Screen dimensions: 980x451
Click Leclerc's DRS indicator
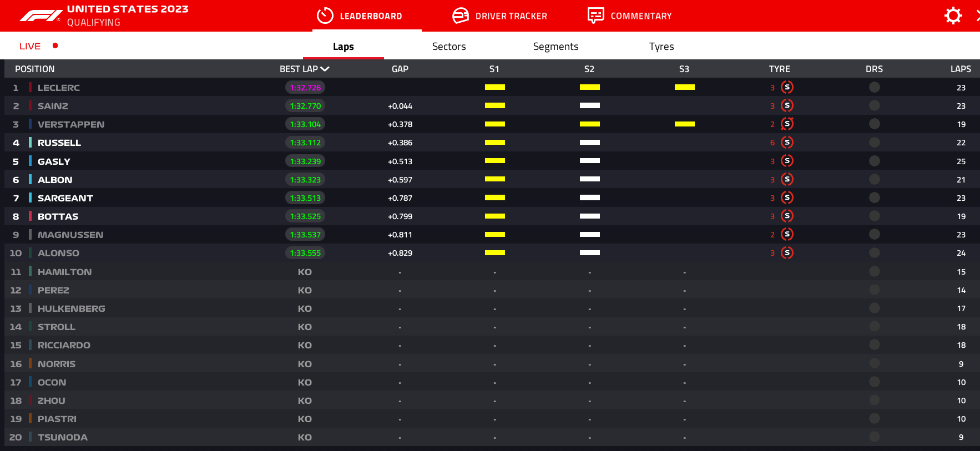[875, 87]
